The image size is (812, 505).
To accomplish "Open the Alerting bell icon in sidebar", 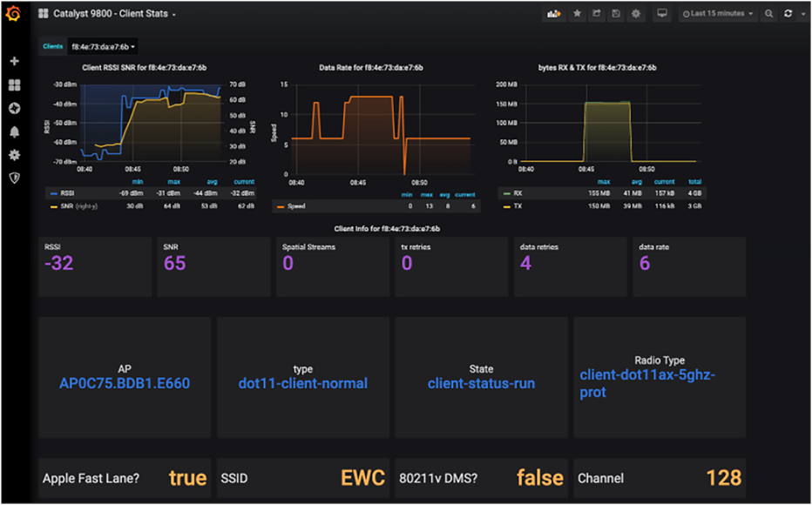I will pos(15,132).
